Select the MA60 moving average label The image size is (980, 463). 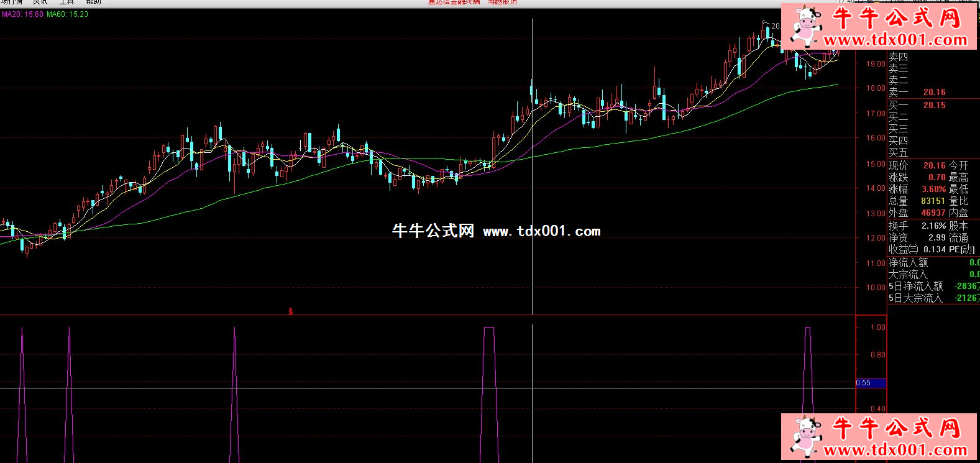[68, 14]
